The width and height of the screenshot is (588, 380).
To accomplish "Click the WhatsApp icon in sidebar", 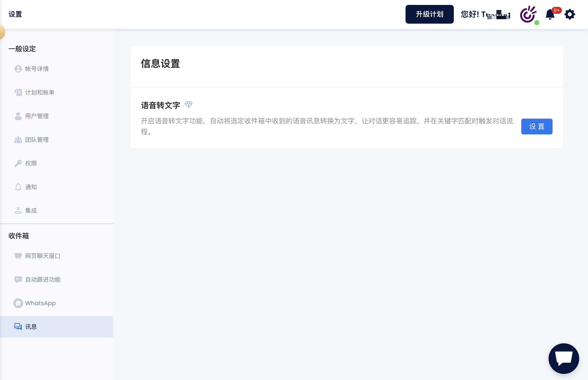I will click(x=18, y=303).
